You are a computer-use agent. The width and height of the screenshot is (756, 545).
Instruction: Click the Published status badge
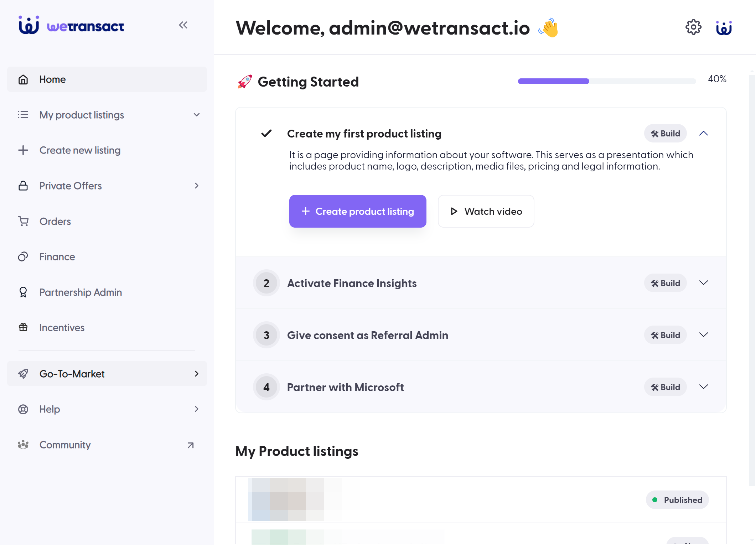tap(677, 500)
